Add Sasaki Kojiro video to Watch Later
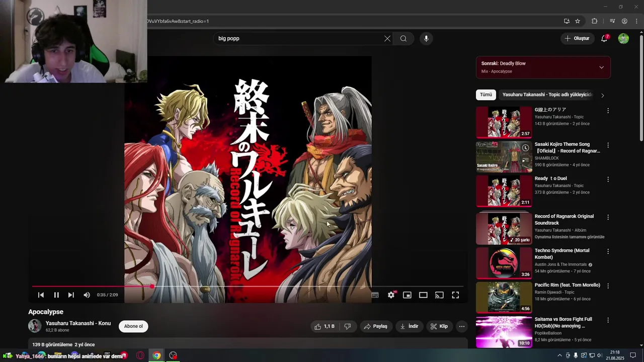 [525, 148]
